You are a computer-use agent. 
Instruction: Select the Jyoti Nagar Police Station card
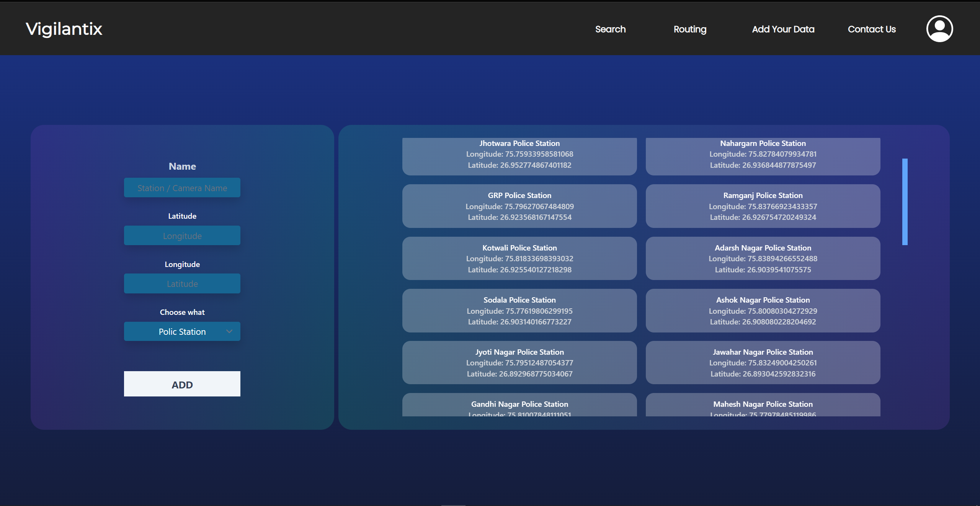(519, 362)
